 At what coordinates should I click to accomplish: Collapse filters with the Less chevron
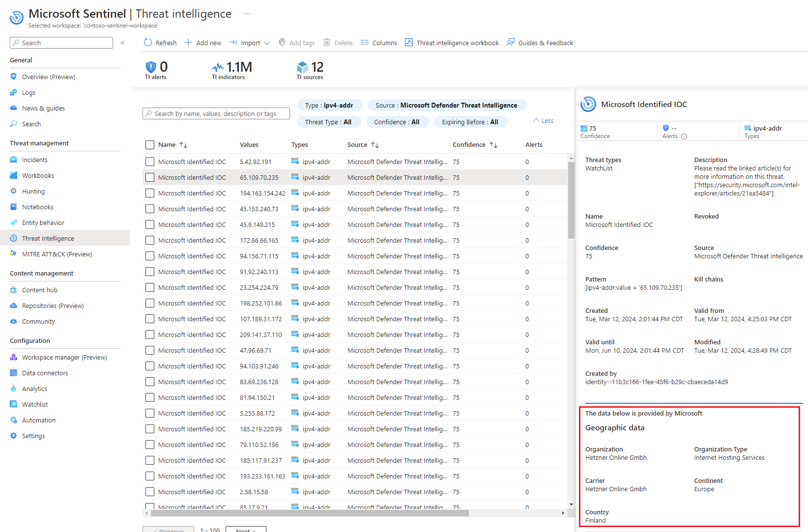pos(543,120)
